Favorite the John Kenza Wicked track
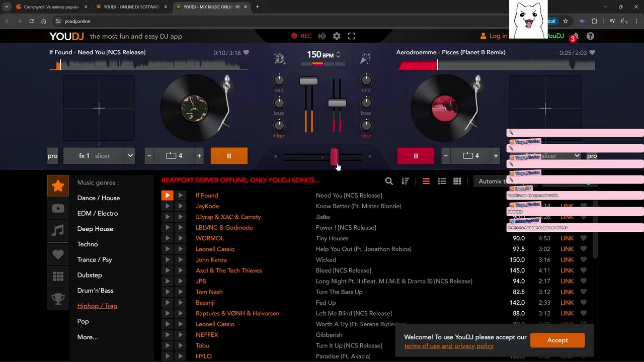The height and width of the screenshot is (362, 644). (x=584, y=260)
